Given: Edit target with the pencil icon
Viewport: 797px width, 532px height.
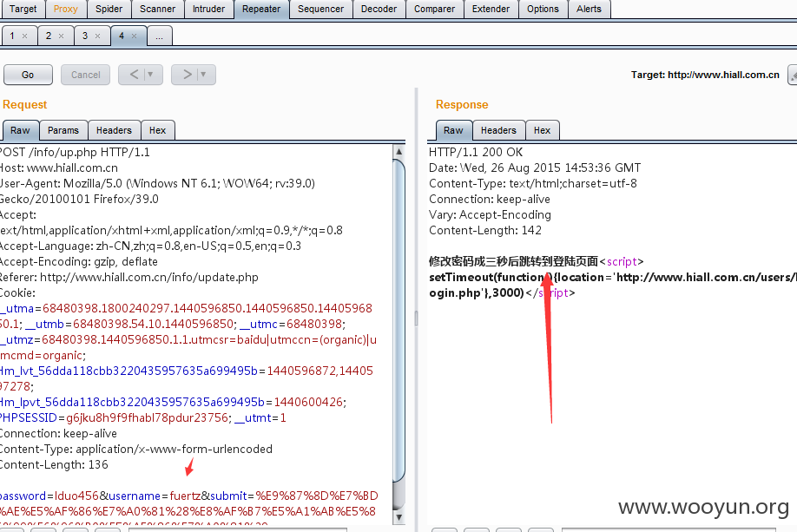Looking at the screenshot, I should coord(793,76).
